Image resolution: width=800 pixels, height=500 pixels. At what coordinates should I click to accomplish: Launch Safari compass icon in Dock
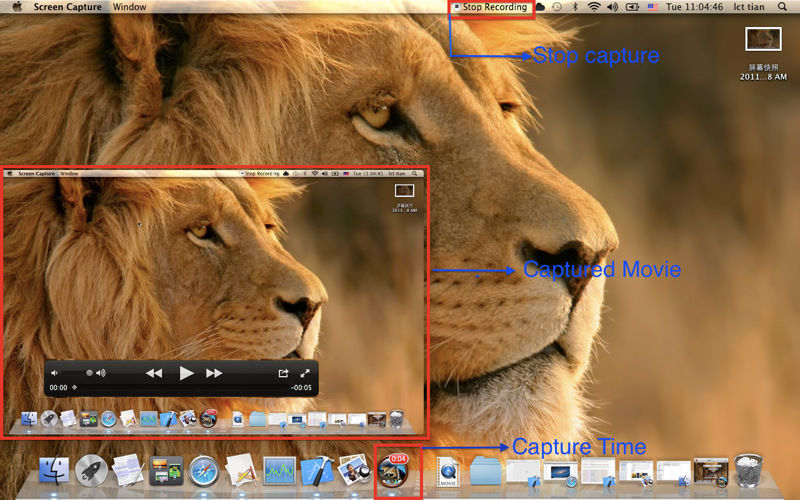coord(204,471)
